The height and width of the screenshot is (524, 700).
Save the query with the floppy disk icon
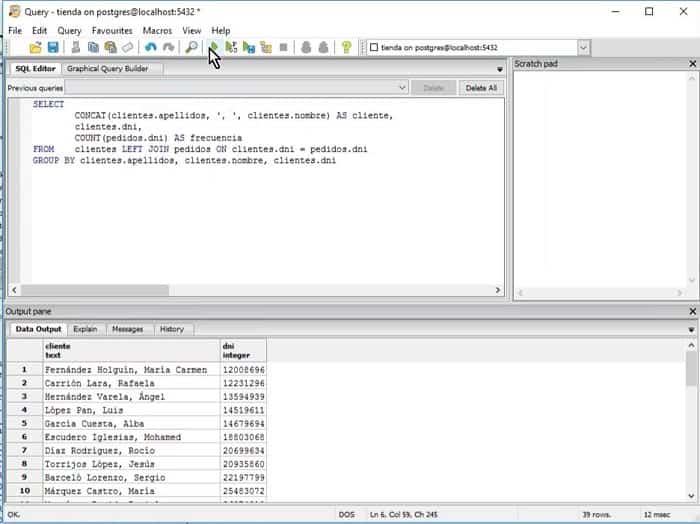pos(52,47)
